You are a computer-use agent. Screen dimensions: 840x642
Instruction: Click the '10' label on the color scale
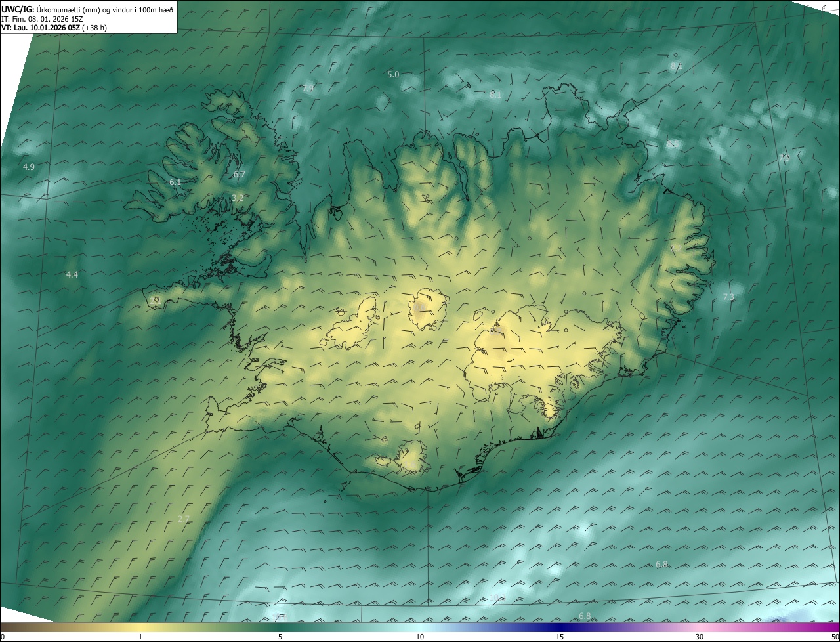coord(420,637)
